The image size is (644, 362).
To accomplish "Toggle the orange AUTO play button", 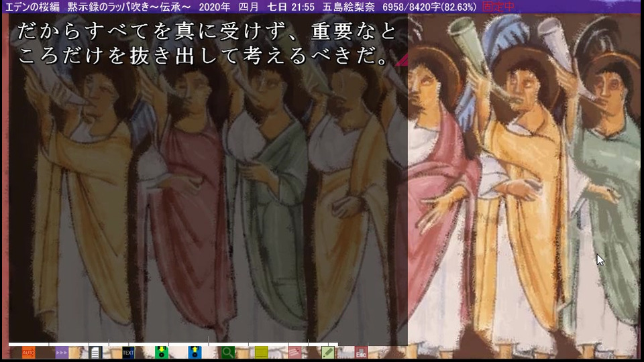I will (28, 353).
